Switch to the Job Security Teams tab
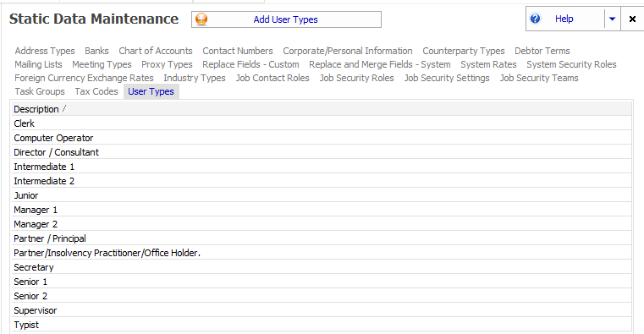This screenshot has height=334, width=644. tap(539, 78)
